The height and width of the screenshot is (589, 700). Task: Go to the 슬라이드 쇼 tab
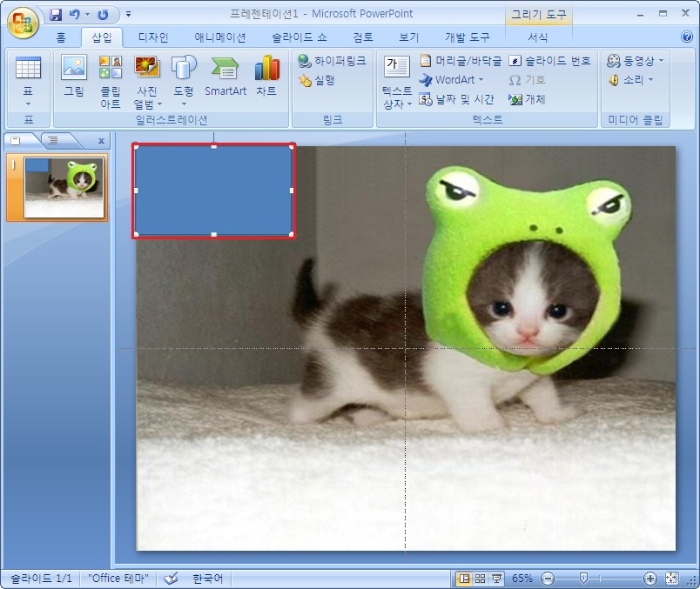[300, 37]
